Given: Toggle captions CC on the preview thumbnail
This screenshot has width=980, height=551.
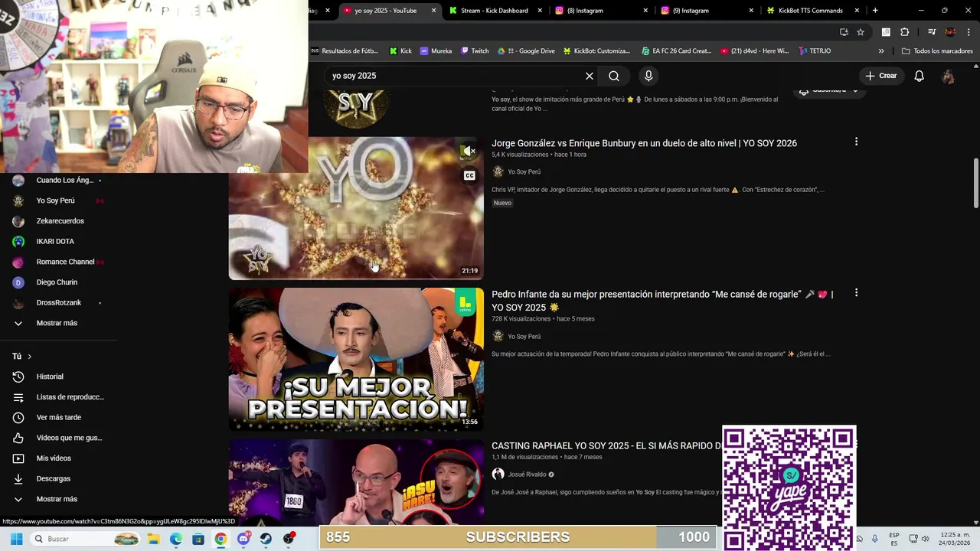Looking at the screenshot, I should [469, 175].
